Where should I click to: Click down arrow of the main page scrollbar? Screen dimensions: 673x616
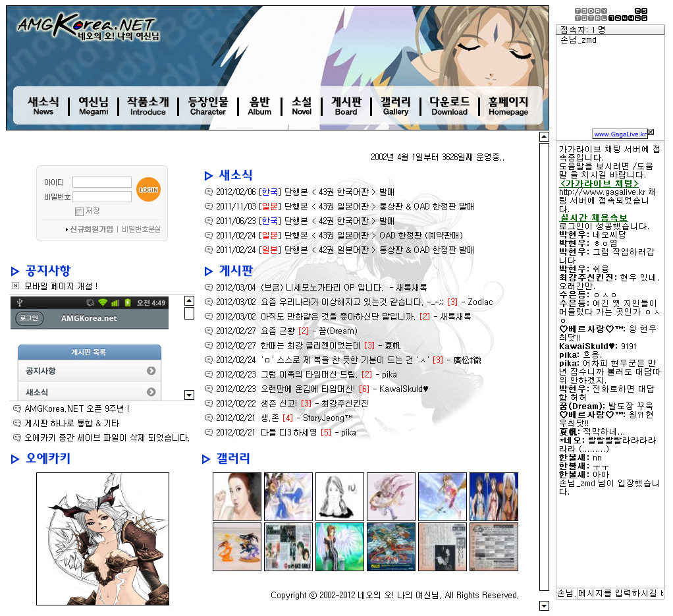point(544,605)
